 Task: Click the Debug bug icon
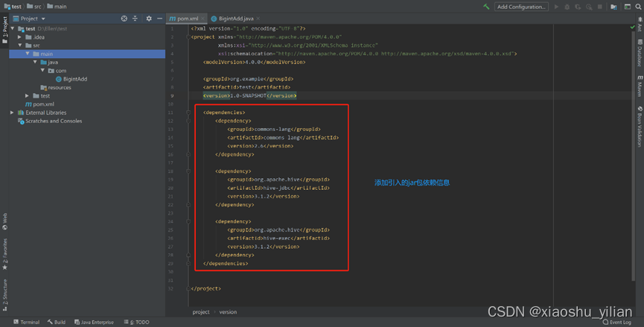(567, 7)
